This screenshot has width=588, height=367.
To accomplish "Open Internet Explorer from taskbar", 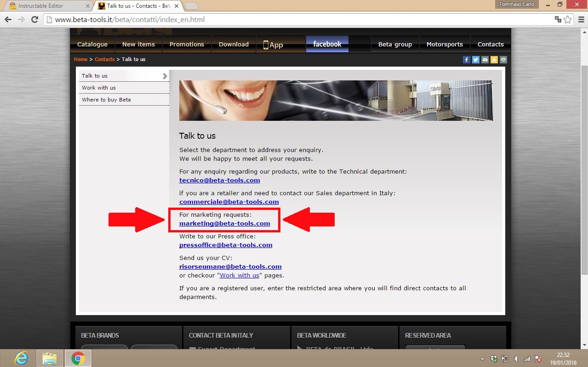I will tap(21, 358).
